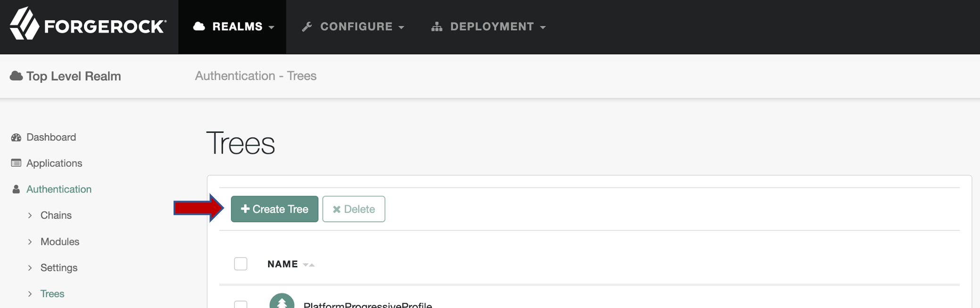Screen dimensions: 980x308
Task: Click the Authentication user icon
Action: click(x=16, y=189)
